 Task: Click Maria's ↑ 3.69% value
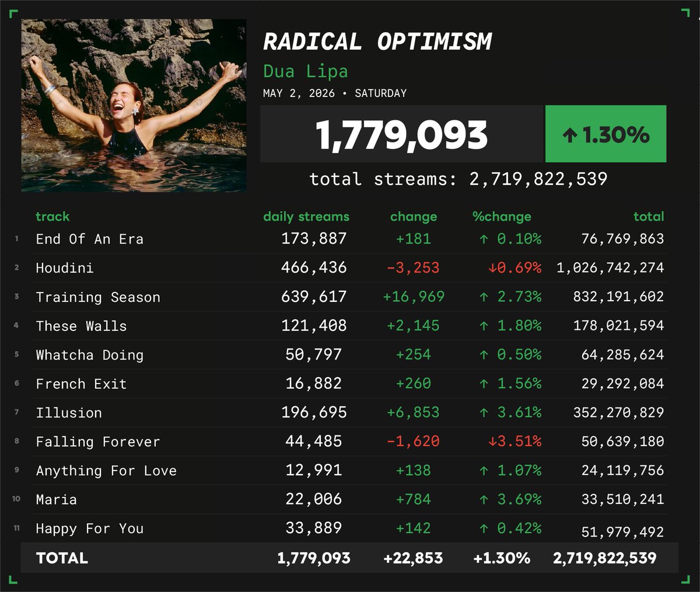pyautogui.click(x=510, y=500)
